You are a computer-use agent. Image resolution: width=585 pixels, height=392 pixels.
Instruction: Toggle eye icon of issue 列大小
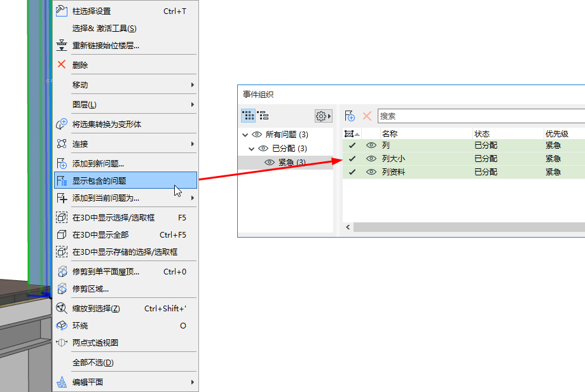point(371,159)
